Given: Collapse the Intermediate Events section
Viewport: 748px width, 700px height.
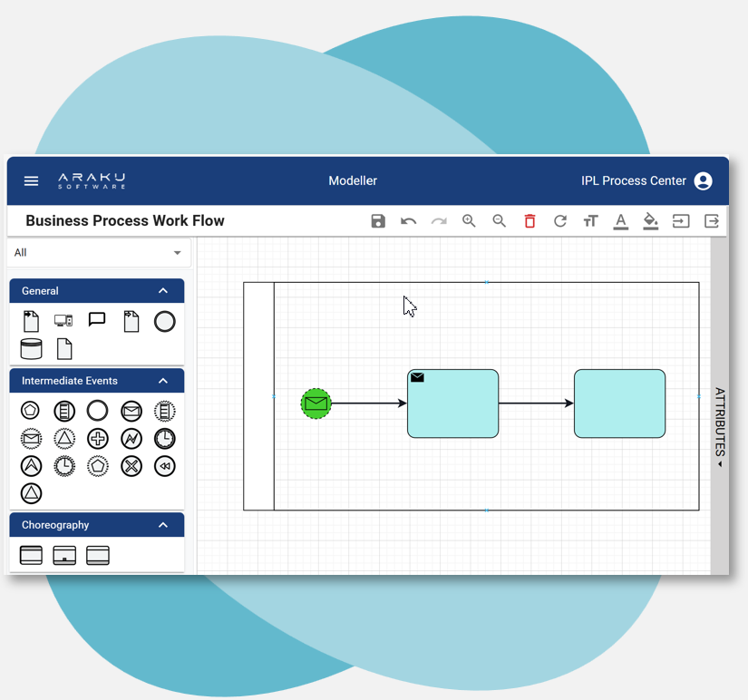Looking at the screenshot, I should (163, 381).
